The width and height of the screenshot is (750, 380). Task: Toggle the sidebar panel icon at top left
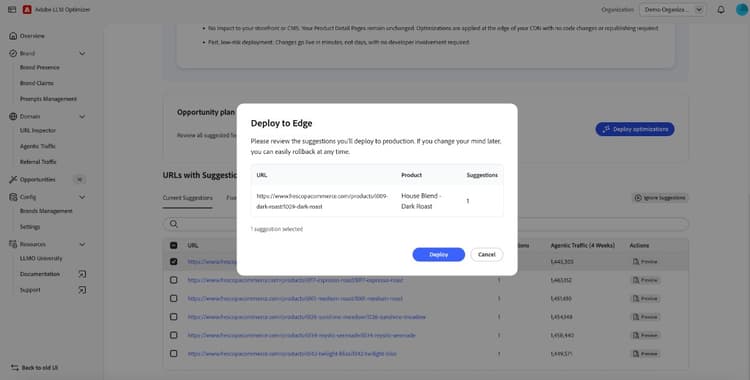(x=12, y=10)
